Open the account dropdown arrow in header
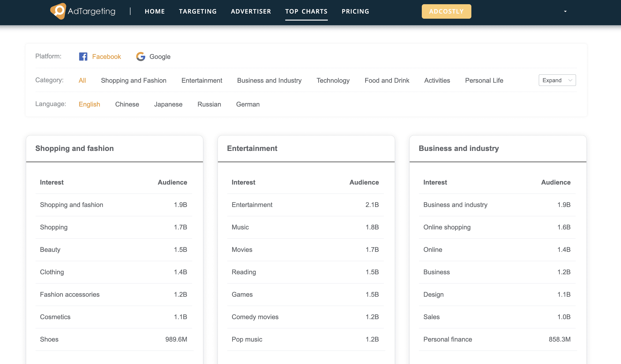The image size is (621, 364). click(x=565, y=11)
